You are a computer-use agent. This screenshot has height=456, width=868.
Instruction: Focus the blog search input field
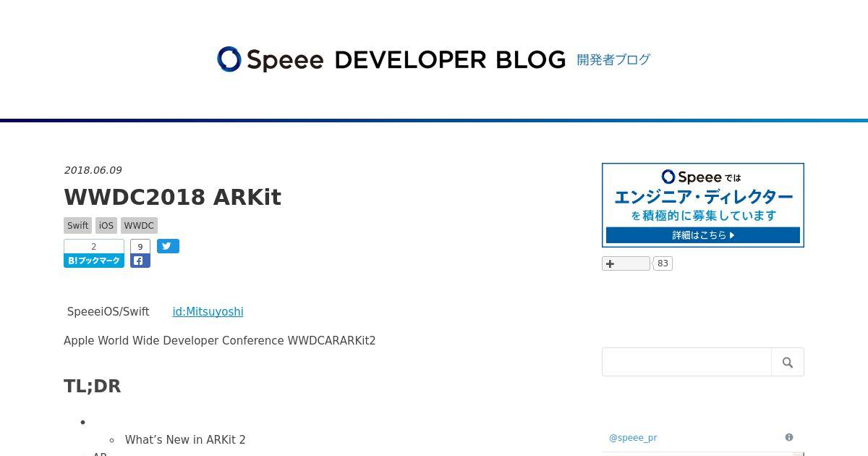click(686, 362)
